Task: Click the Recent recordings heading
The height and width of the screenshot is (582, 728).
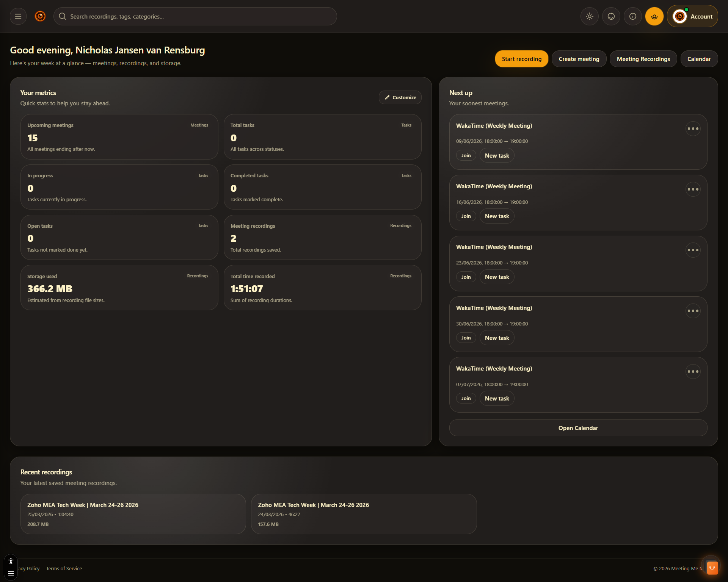Action: pyautogui.click(x=46, y=472)
